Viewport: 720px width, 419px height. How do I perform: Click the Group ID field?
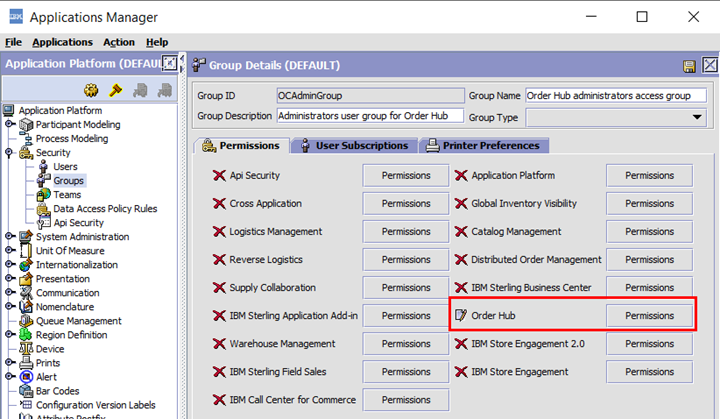370,96
